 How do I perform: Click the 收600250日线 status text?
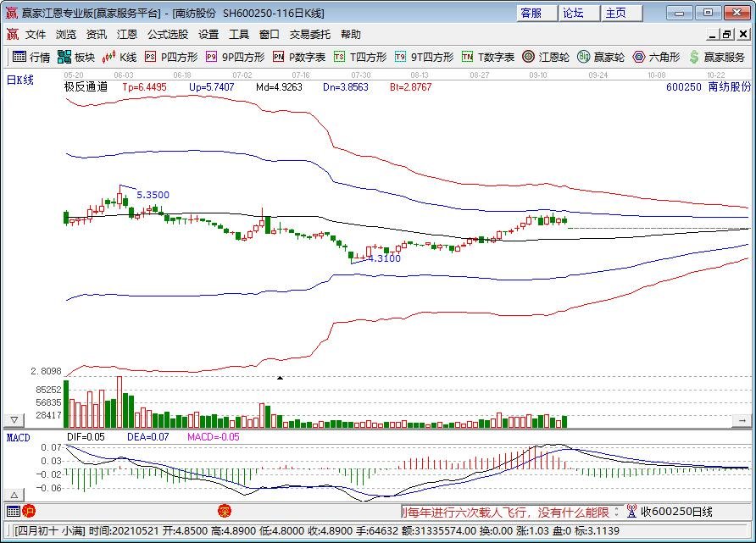[x=676, y=512]
